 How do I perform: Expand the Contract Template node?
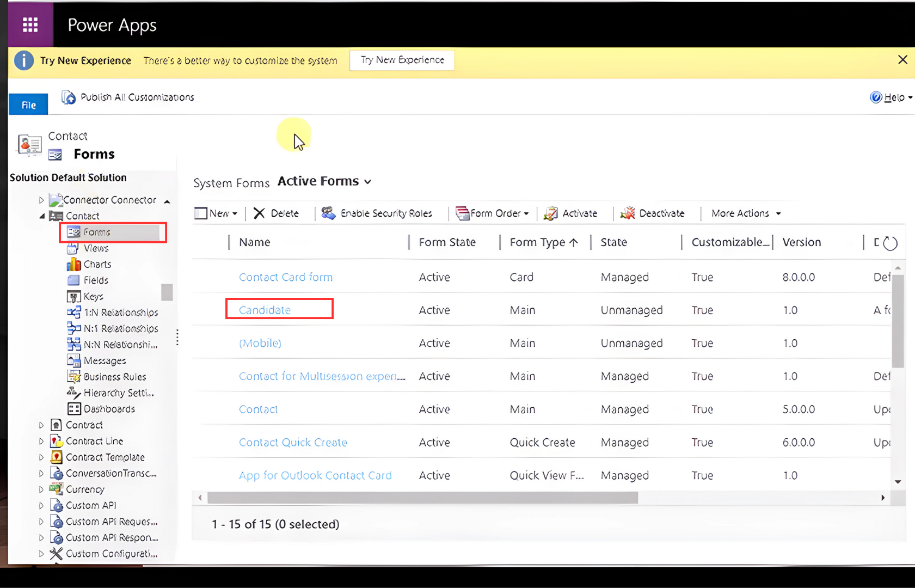click(41, 457)
